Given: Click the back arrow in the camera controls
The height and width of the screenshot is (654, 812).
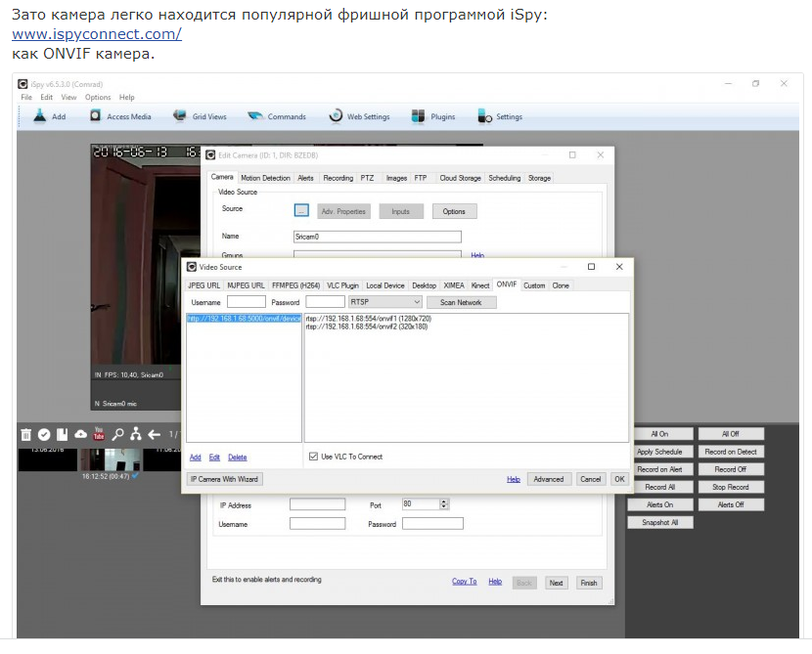Looking at the screenshot, I should (154, 433).
